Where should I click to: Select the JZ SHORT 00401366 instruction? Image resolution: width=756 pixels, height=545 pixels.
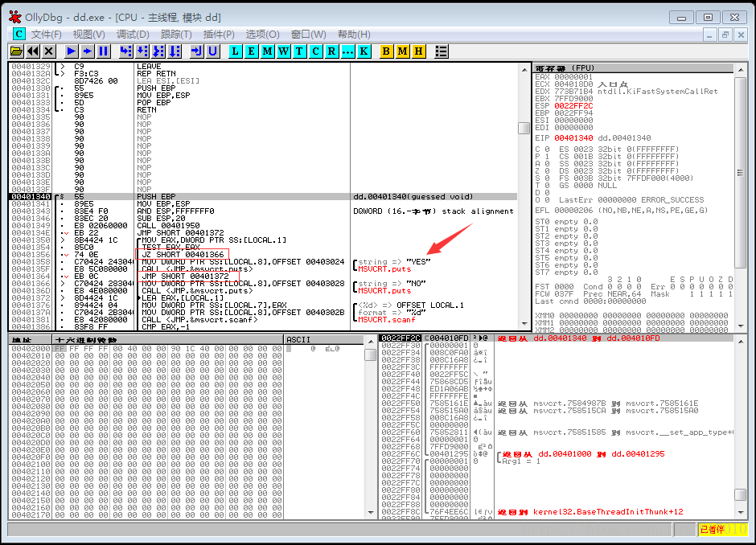click(x=183, y=255)
